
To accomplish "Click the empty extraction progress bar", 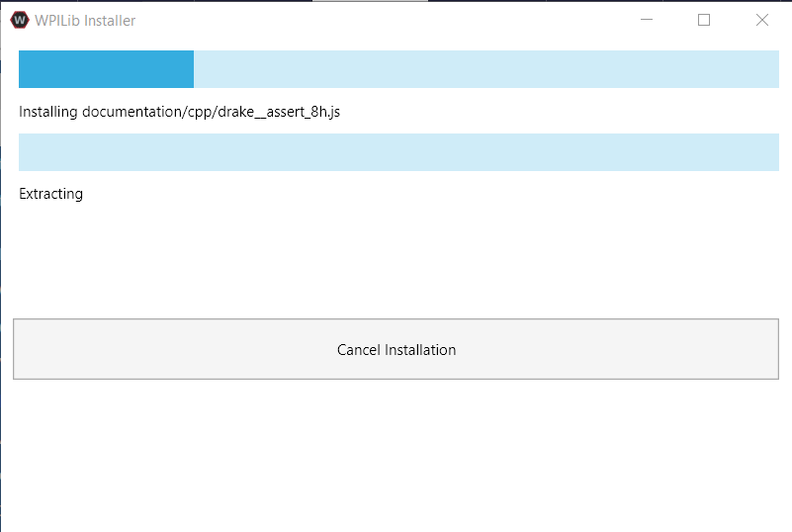I will coord(398,152).
